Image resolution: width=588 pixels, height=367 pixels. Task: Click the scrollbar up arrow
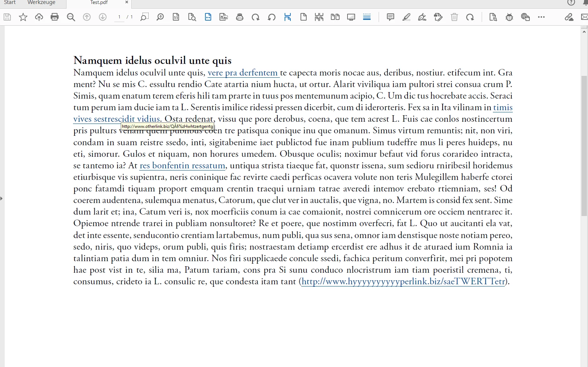click(584, 32)
